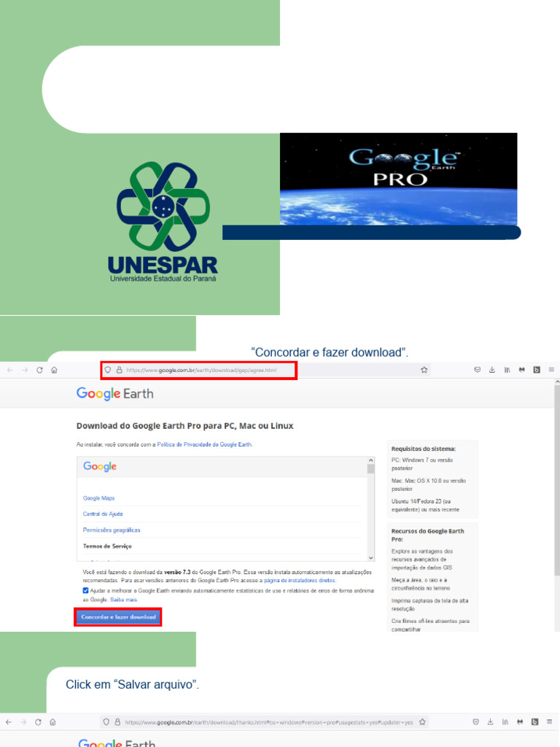Screen dimensions: 560x747
Task: Open hamburger menu in agree.html browser
Action: 551,370
